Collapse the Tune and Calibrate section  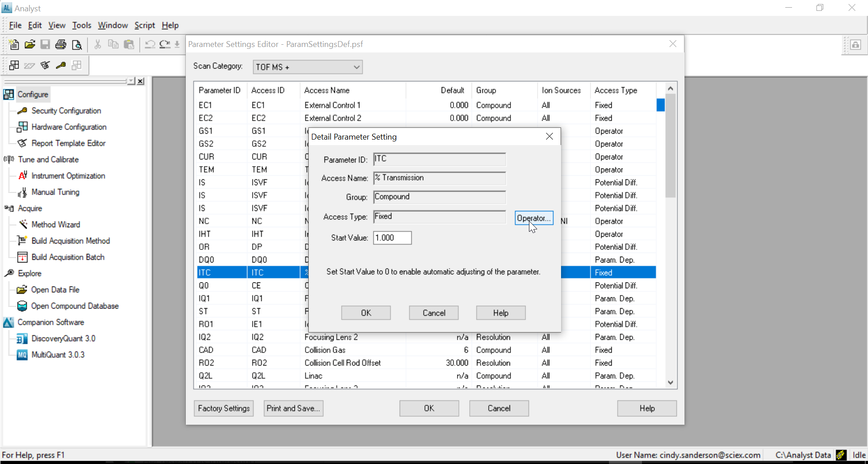pos(48,159)
